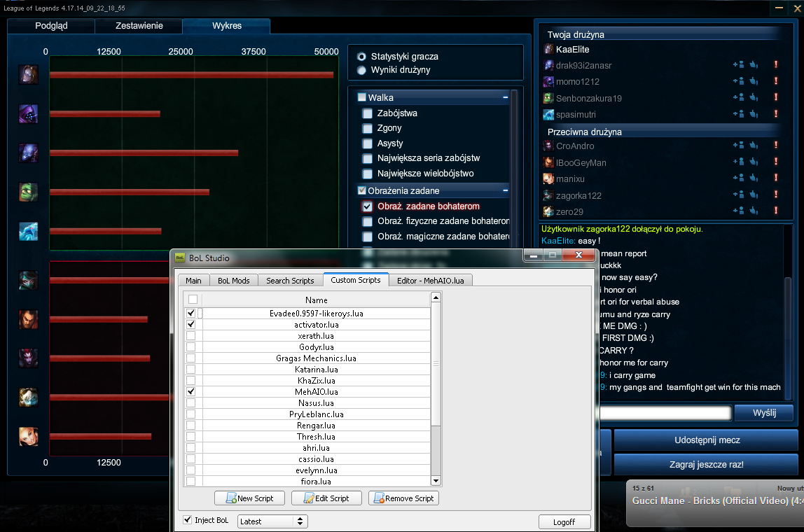Check the Zabójstwa checkbox
Image resolution: width=804 pixels, height=532 pixels.
click(367, 113)
